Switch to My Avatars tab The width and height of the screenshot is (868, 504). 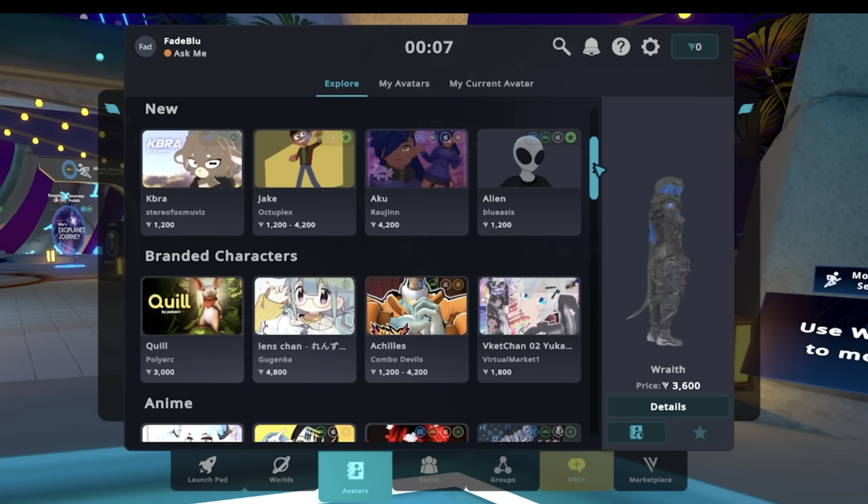pos(404,84)
